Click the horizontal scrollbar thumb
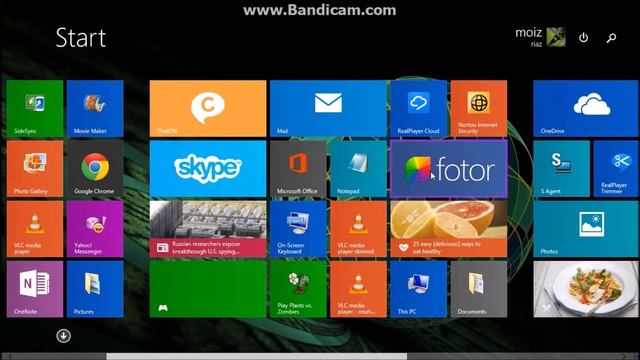The width and height of the screenshot is (640, 360). pyautogui.click(x=257, y=356)
